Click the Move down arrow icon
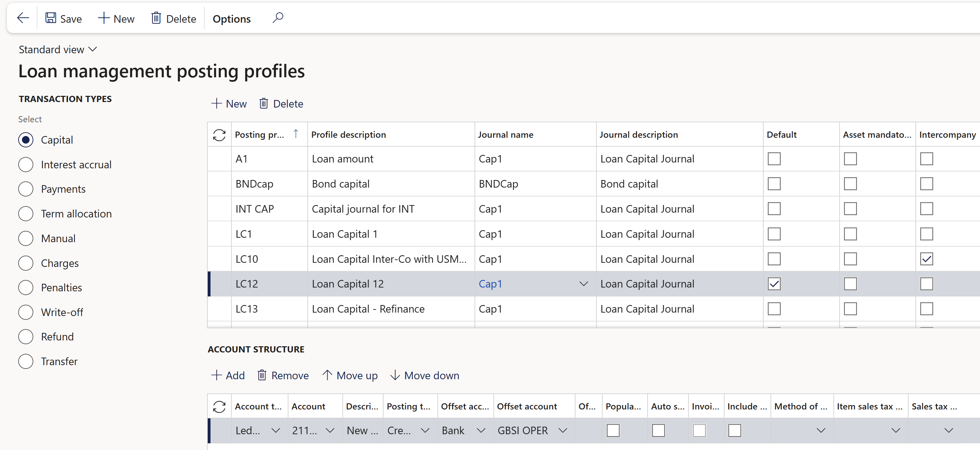The height and width of the screenshot is (450, 980). (x=395, y=375)
